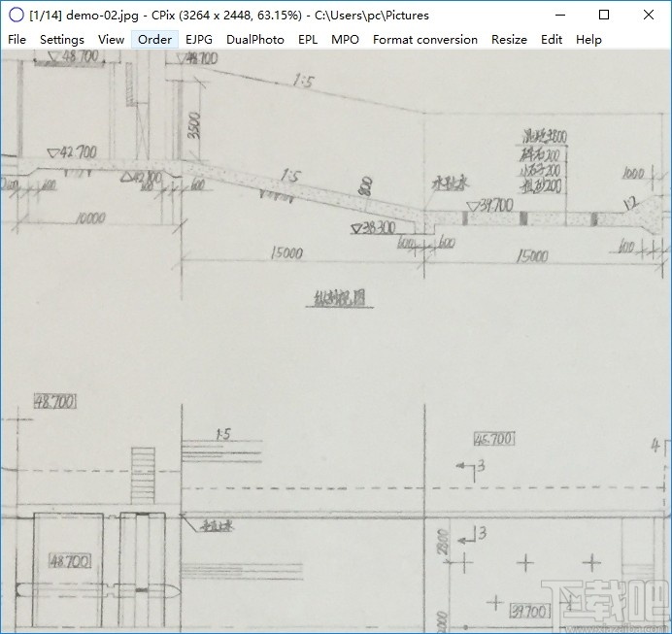
Task: Open the Resize menu
Action: click(x=509, y=40)
